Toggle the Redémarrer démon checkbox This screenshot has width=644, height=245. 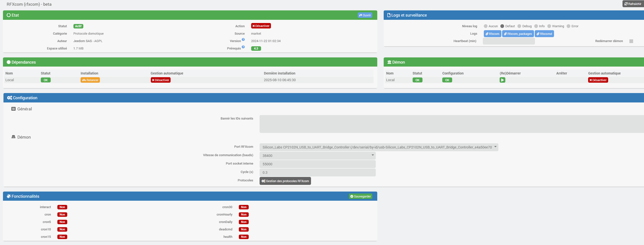click(x=631, y=41)
